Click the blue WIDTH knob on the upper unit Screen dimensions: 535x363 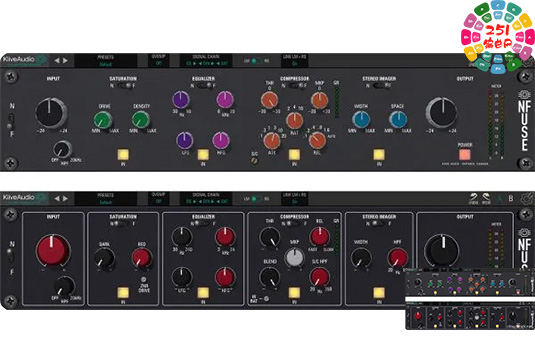click(361, 120)
